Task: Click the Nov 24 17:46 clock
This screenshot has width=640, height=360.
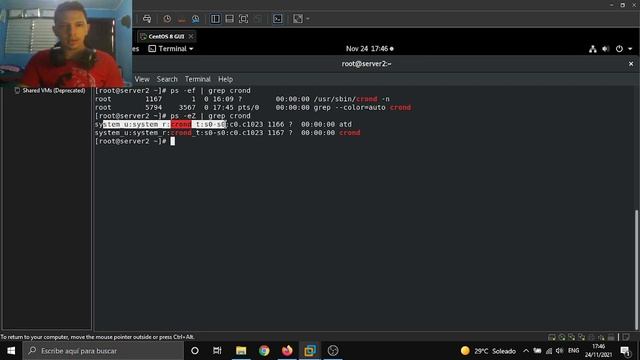Action: (369, 49)
